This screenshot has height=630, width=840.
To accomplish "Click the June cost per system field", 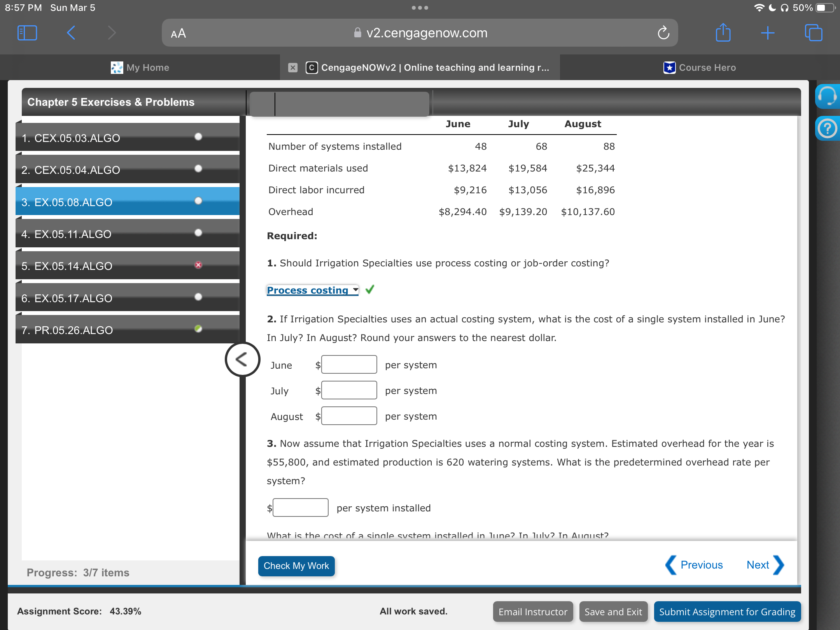I will (349, 365).
